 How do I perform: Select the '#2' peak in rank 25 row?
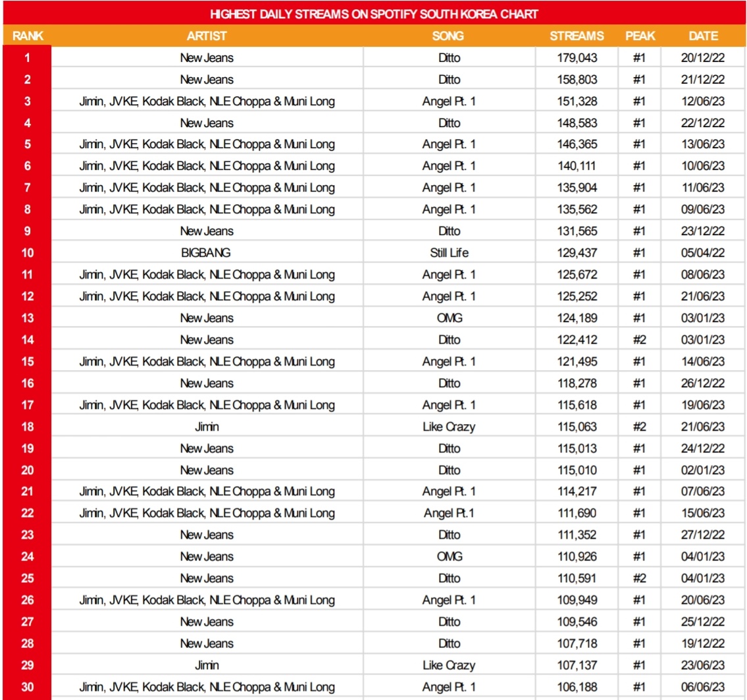pos(639,578)
